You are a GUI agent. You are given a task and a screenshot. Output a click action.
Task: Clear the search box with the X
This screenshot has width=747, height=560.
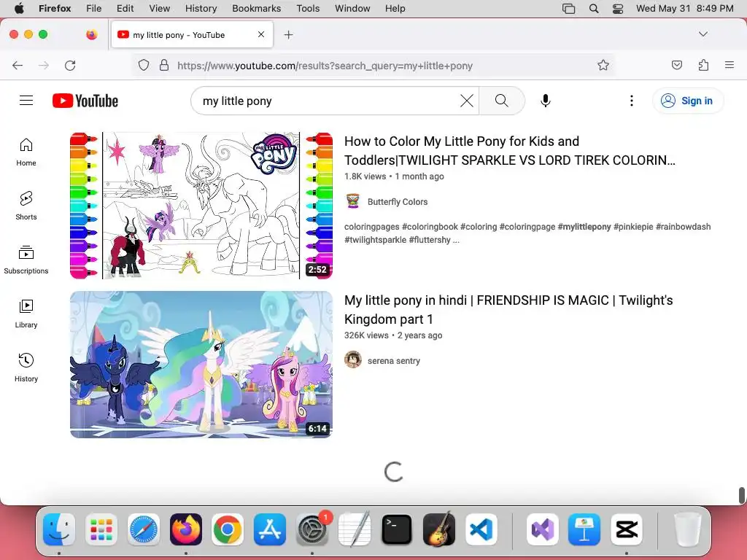[x=467, y=101]
